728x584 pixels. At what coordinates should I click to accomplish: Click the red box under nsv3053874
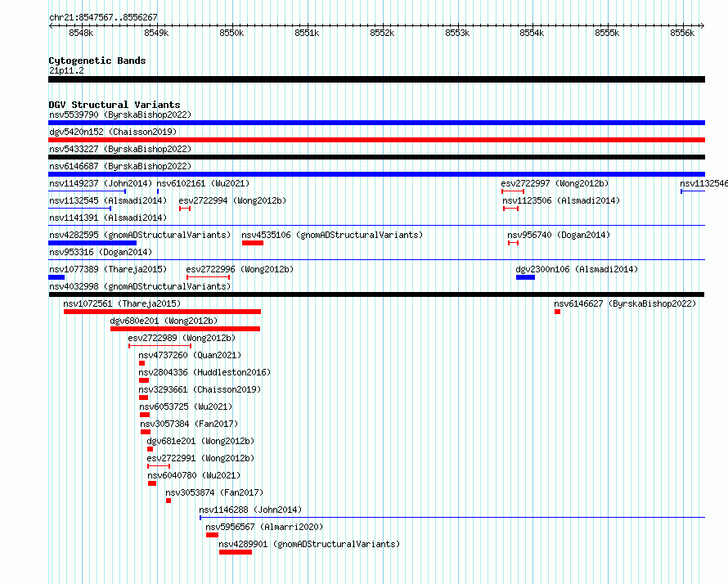click(168, 501)
